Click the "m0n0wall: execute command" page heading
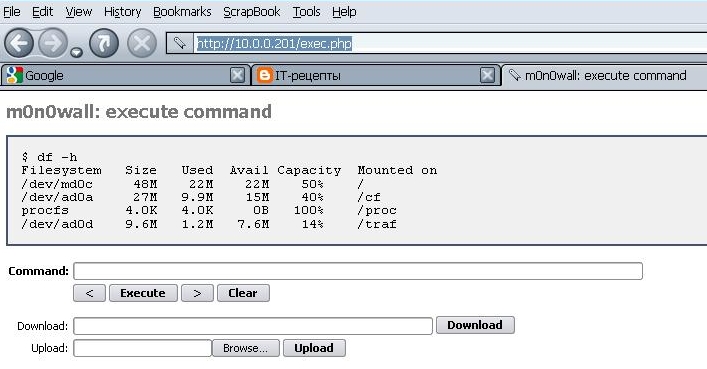Image resolution: width=707 pixels, height=369 pixels. point(139,112)
